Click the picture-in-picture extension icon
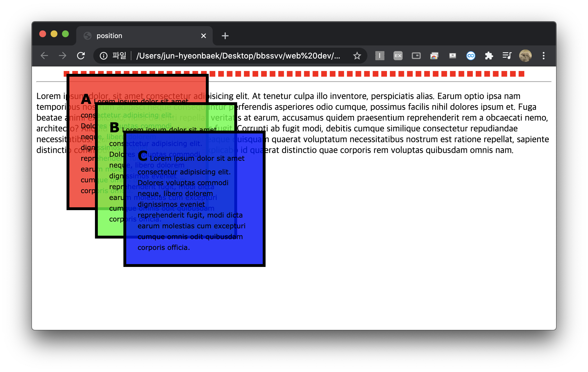 (x=416, y=56)
